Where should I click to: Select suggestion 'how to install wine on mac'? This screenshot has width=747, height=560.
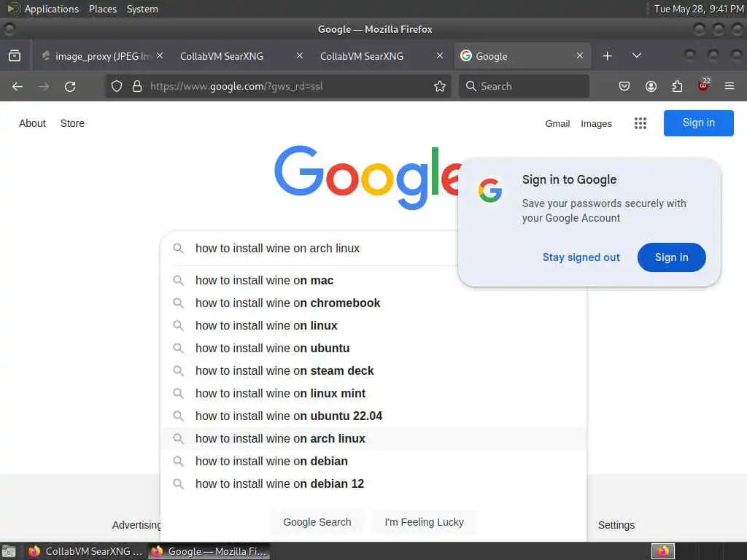(x=374, y=281)
